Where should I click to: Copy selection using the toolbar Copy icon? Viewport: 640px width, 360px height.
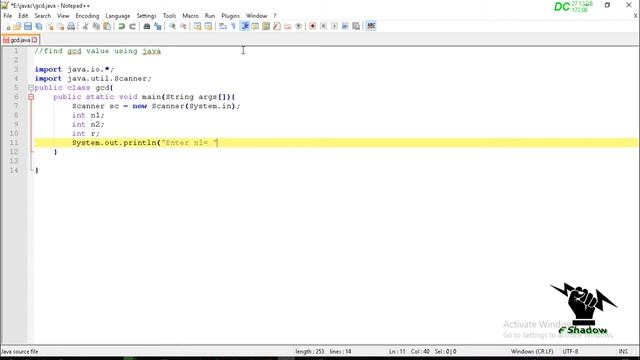(x=96, y=27)
